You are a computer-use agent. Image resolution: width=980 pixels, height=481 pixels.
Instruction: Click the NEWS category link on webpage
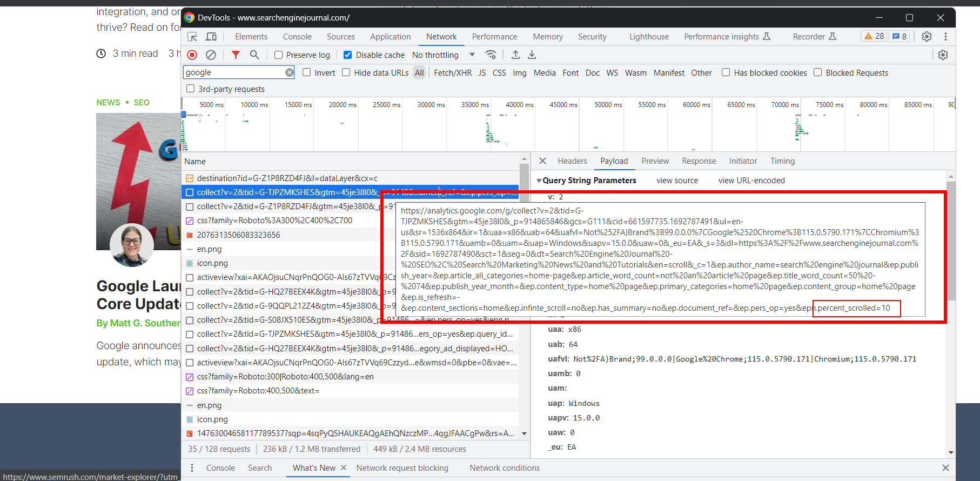(x=108, y=102)
